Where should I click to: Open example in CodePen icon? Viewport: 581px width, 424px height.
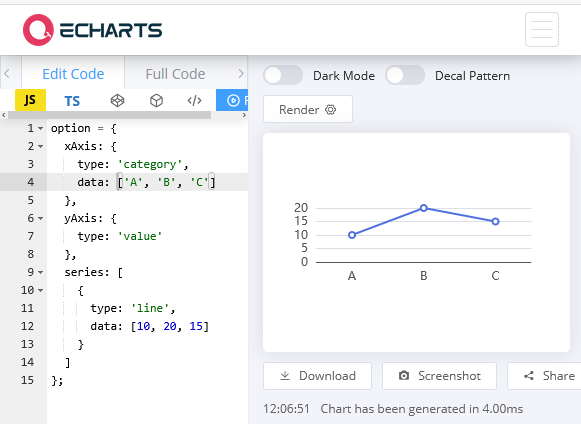coord(117,100)
